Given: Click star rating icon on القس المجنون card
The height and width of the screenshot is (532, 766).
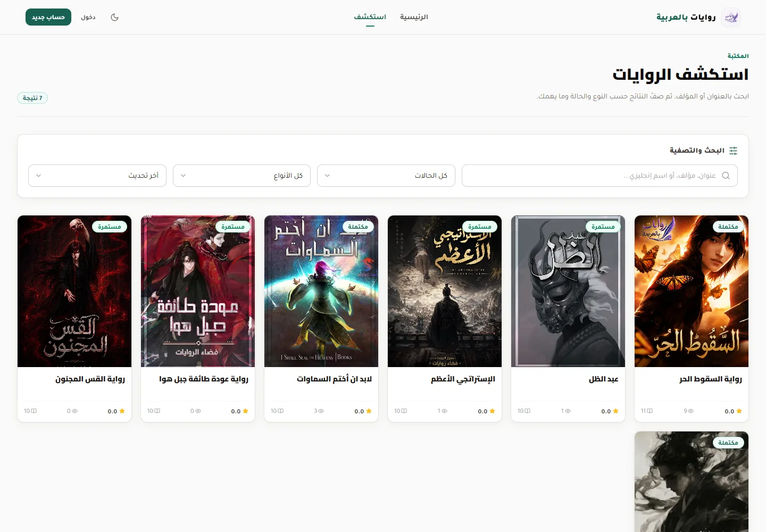Looking at the screenshot, I should [x=122, y=411].
